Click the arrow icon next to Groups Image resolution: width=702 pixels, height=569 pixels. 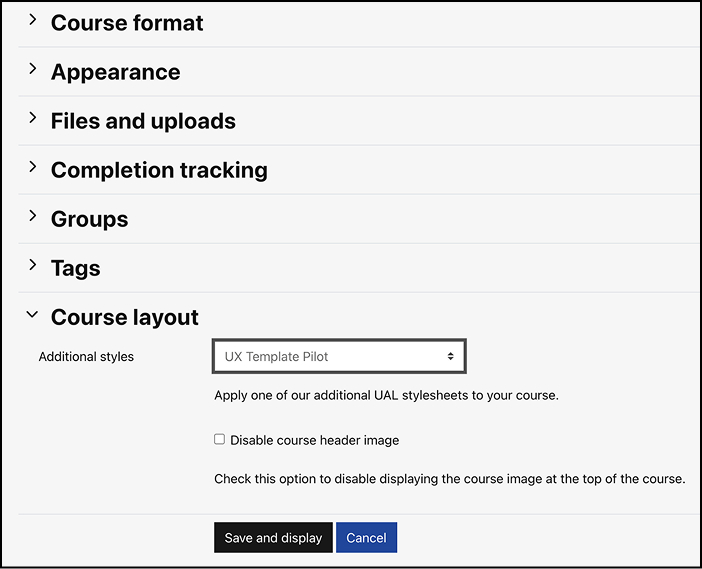pos(32,217)
